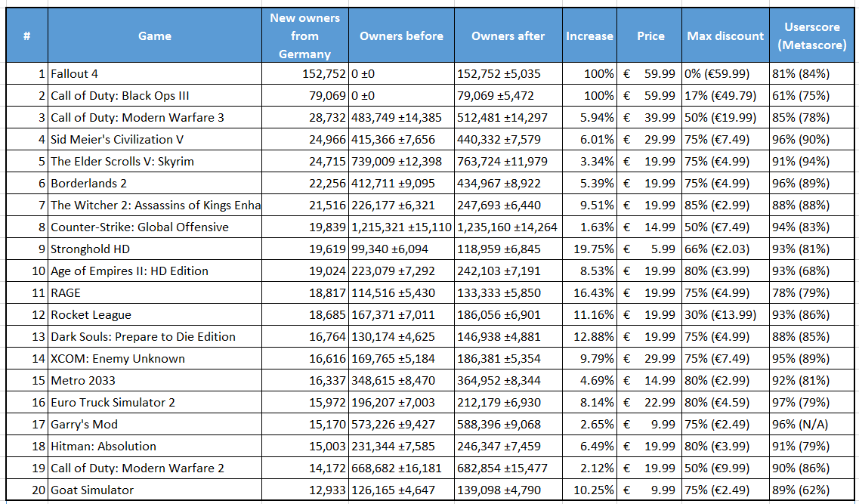Click the Fallout 4 game cell

[x=154, y=73]
